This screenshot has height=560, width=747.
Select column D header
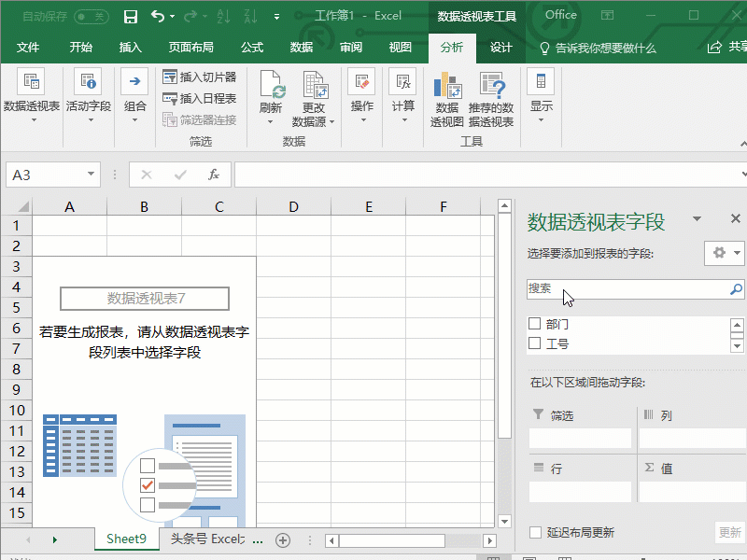293,206
